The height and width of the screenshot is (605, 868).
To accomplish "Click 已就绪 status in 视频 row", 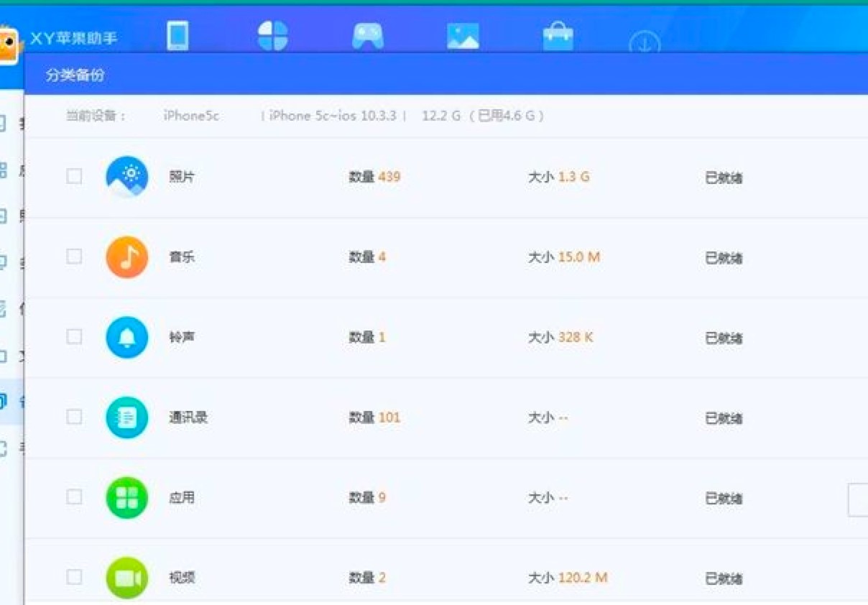I will pos(724,579).
